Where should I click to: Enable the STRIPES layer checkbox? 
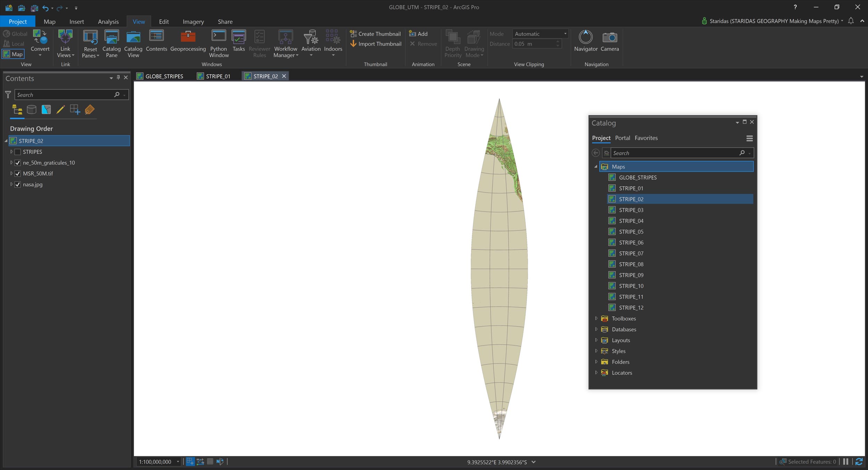18,152
